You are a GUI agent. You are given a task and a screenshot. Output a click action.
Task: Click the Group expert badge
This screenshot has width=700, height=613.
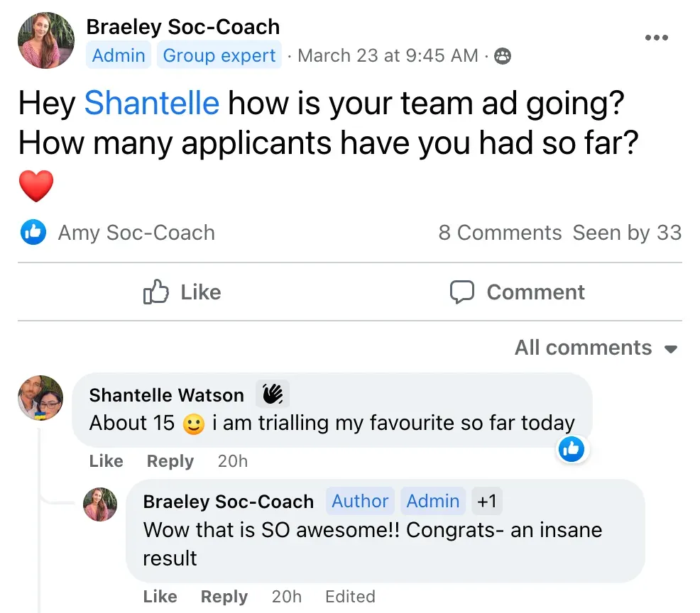tap(219, 55)
